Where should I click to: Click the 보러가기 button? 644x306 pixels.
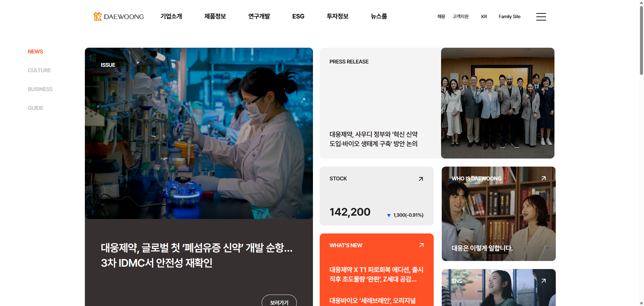(x=279, y=301)
